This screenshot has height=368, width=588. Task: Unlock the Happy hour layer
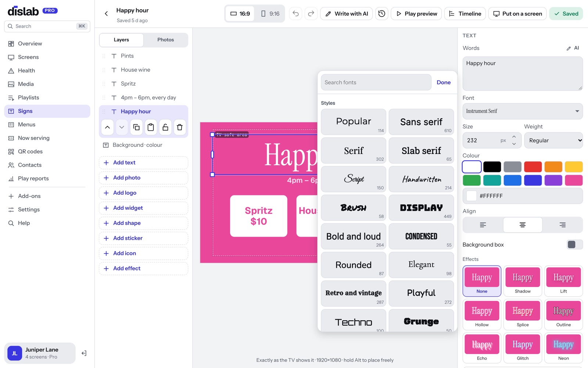165,127
